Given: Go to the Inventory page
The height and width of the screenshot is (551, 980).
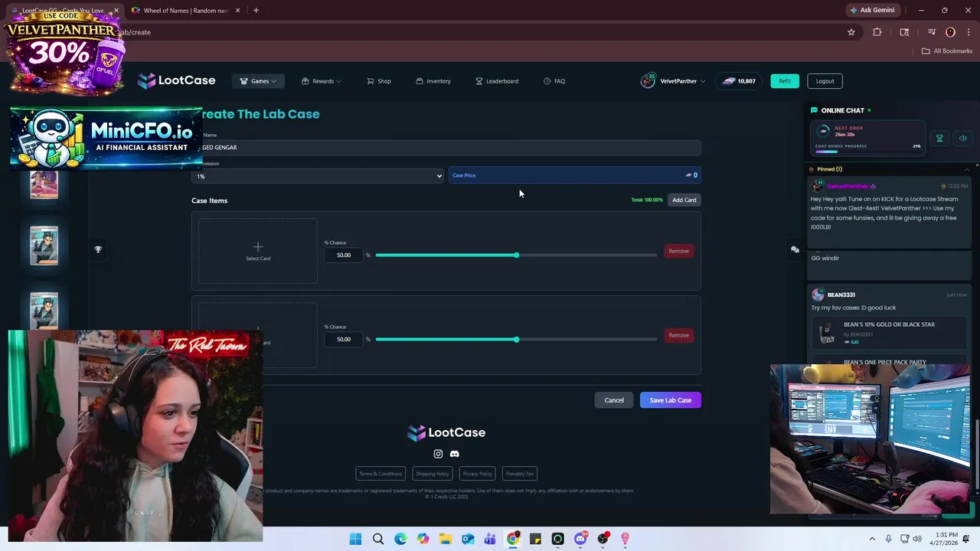Looking at the screenshot, I should [433, 81].
